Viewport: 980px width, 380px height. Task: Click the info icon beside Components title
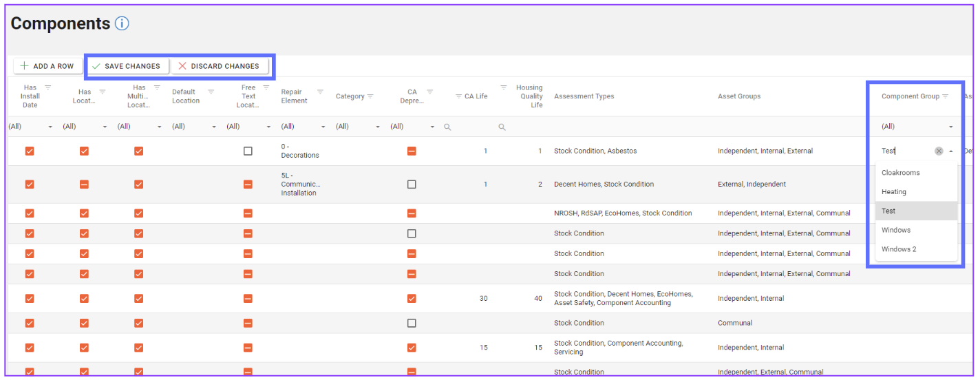(x=122, y=23)
